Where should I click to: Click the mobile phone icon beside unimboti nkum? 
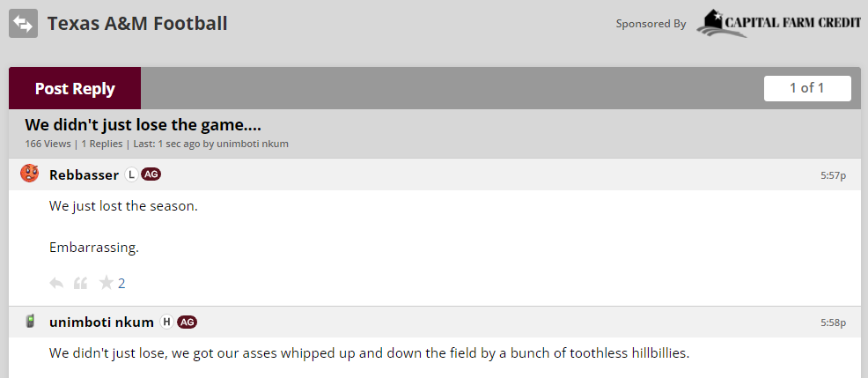coord(30,322)
